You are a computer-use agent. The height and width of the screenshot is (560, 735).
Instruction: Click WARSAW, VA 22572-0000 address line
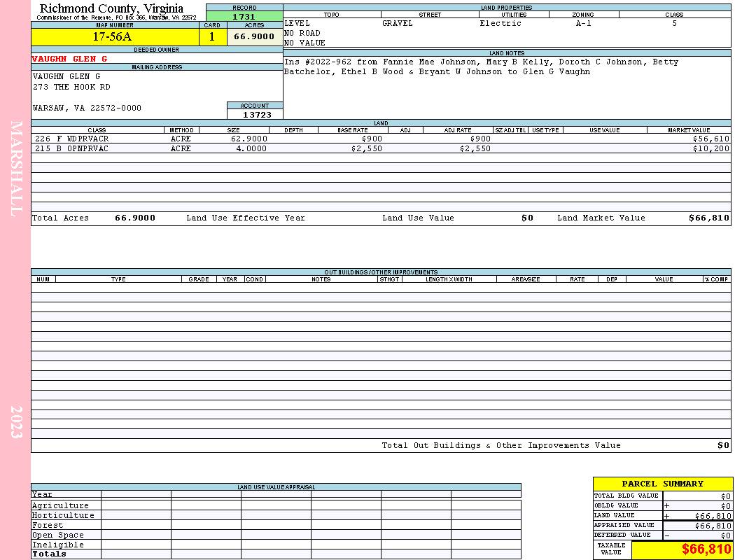(87, 108)
